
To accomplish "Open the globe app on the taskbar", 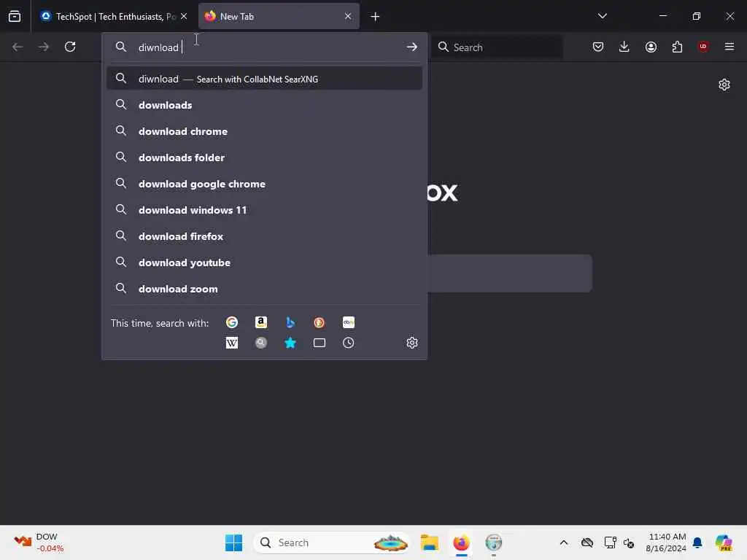I will tap(494, 542).
